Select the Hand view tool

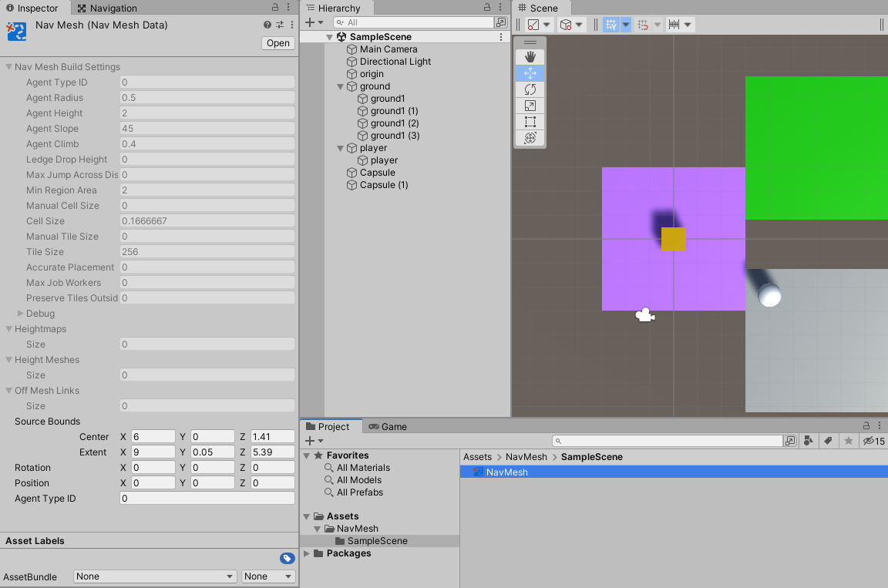530,56
